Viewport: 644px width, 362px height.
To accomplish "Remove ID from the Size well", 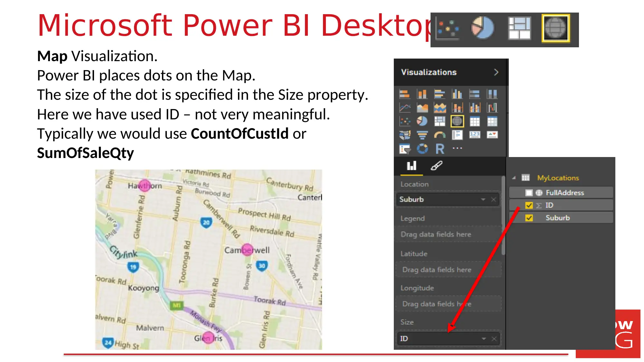I will tap(494, 339).
